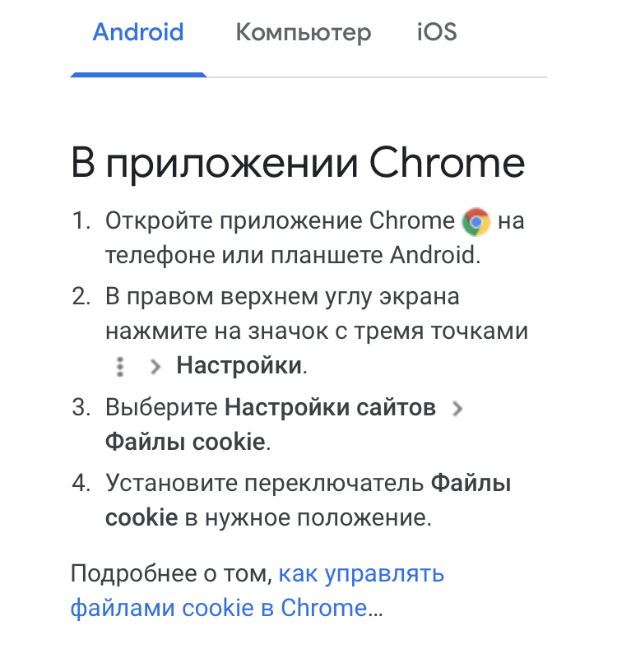Click the Chrome logo icon in step 1
617x672 pixels.
(x=476, y=221)
